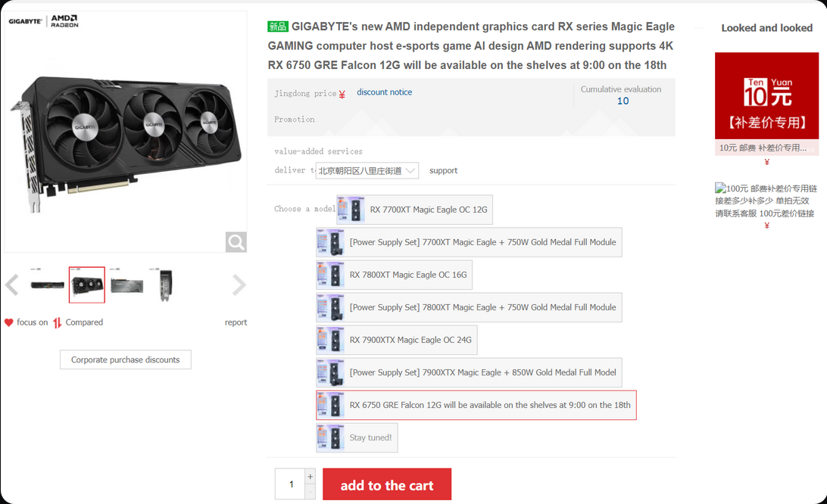Decrease quantity with minus stepper
The height and width of the screenshot is (504, 827).
(x=311, y=492)
